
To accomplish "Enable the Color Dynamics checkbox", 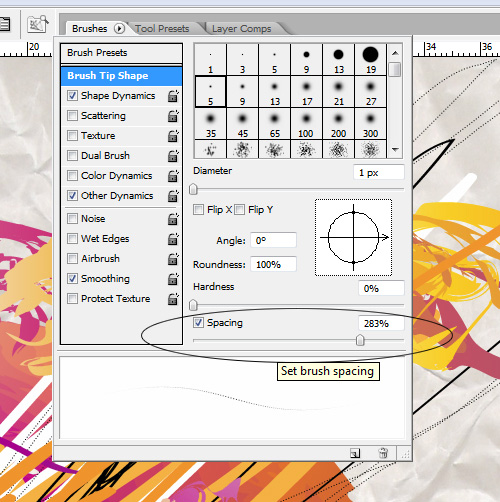I will (72, 176).
